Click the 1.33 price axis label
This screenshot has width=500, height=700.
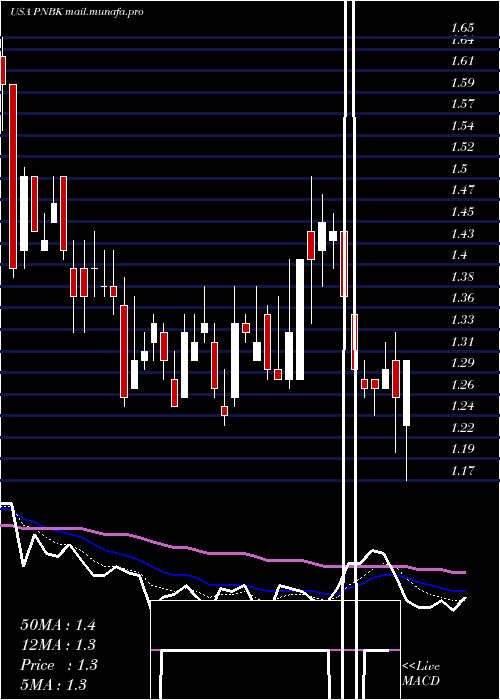(x=462, y=320)
